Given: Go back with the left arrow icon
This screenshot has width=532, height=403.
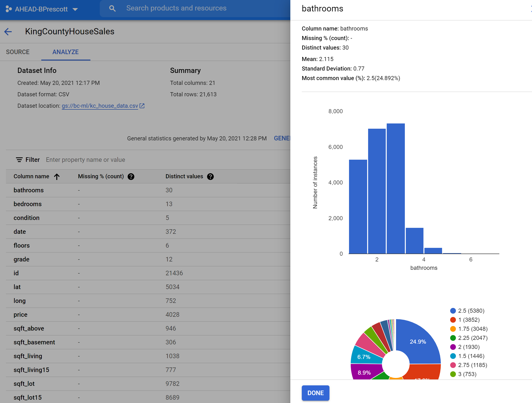Looking at the screenshot, I should point(8,31).
